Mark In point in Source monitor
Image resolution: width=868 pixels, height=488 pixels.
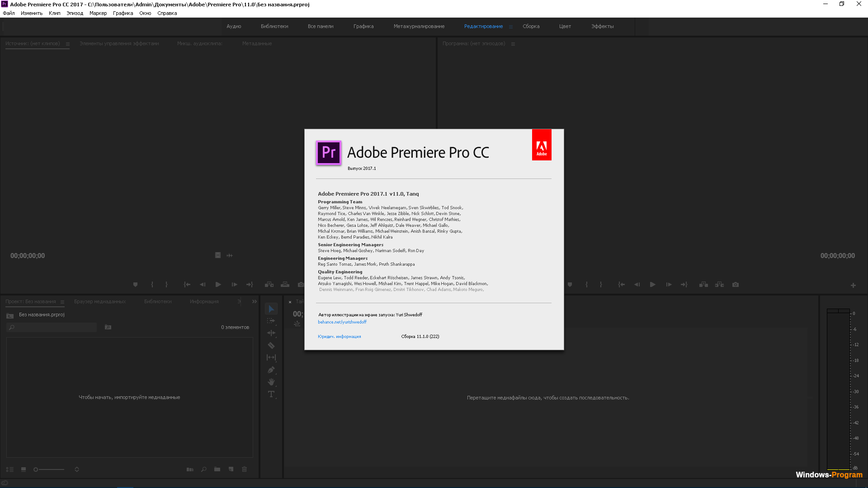pyautogui.click(x=152, y=285)
